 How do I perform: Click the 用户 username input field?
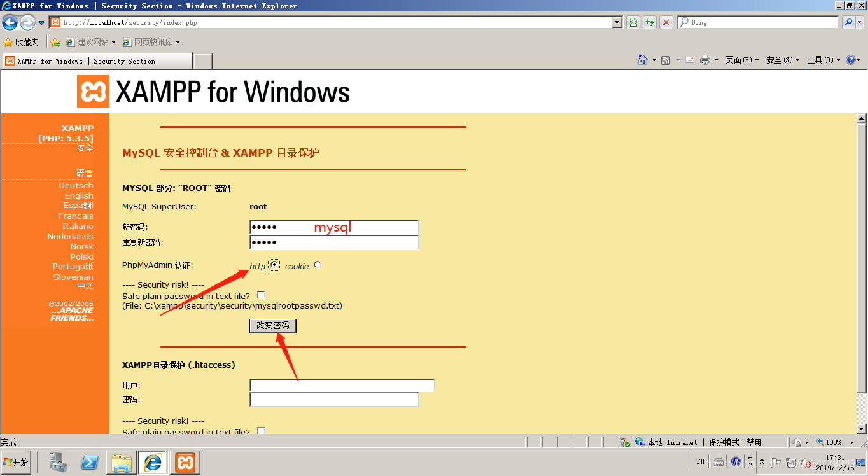[342, 385]
